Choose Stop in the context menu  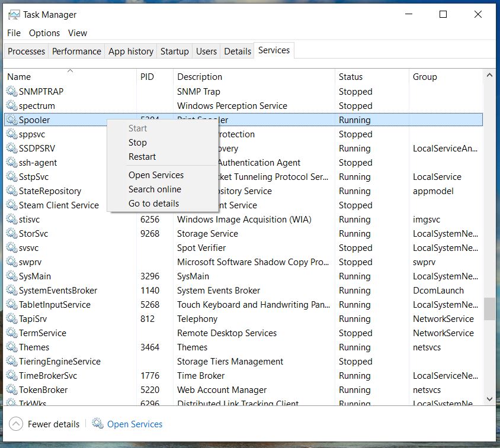pyautogui.click(x=163, y=143)
